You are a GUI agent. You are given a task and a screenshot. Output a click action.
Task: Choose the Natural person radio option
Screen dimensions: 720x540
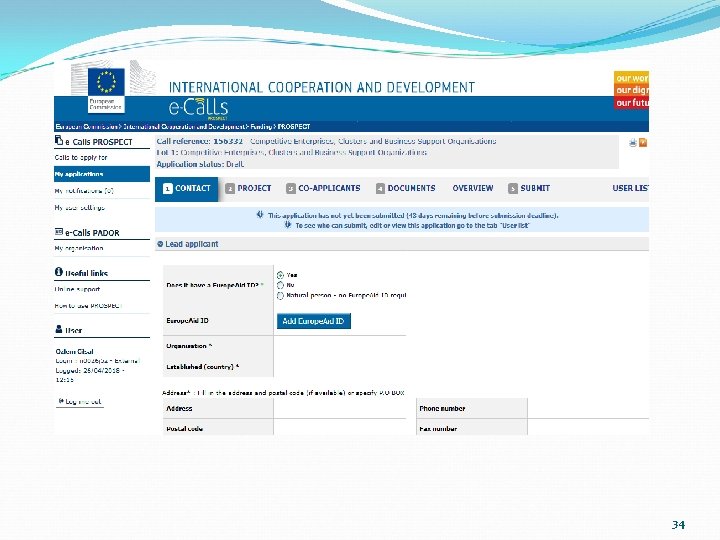[280, 296]
